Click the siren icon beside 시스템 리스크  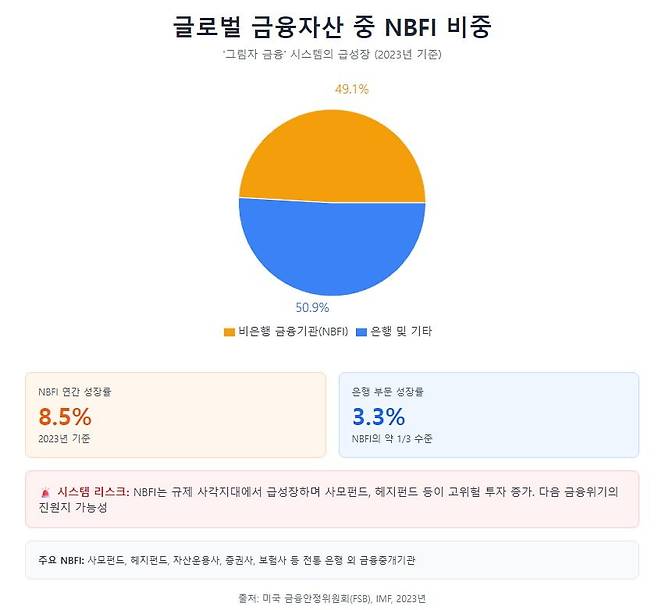tap(45, 492)
